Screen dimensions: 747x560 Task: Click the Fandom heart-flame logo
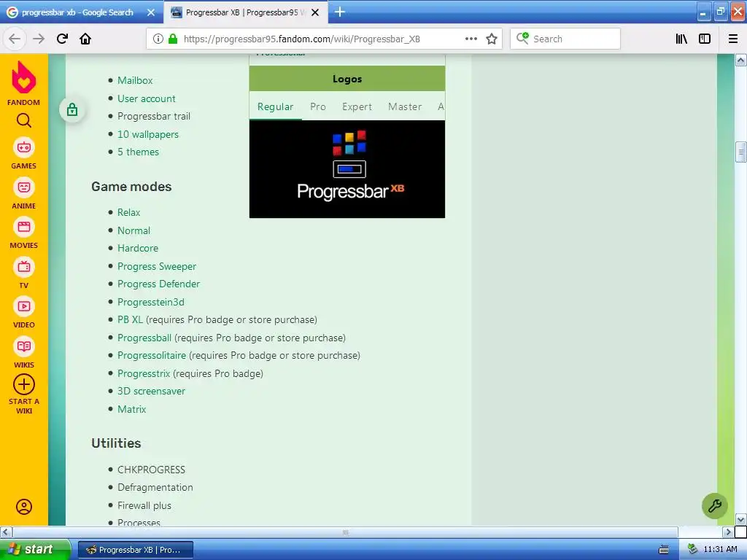point(24,77)
